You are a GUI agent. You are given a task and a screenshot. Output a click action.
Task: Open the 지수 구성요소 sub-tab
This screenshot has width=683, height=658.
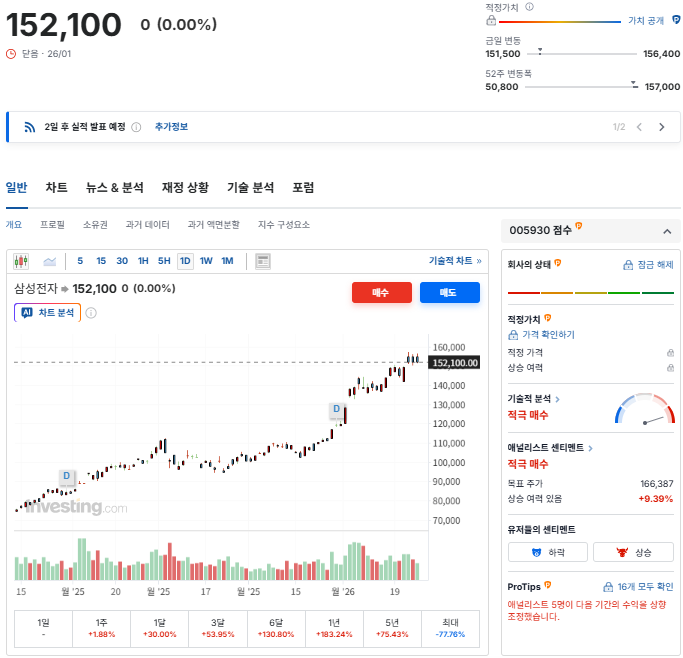coord(284,225)
